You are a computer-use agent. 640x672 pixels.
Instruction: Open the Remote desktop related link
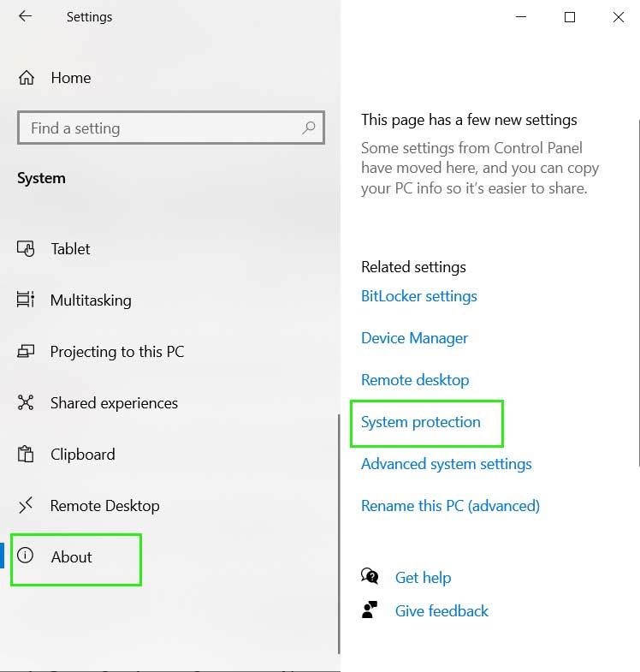tap(415, 380)
